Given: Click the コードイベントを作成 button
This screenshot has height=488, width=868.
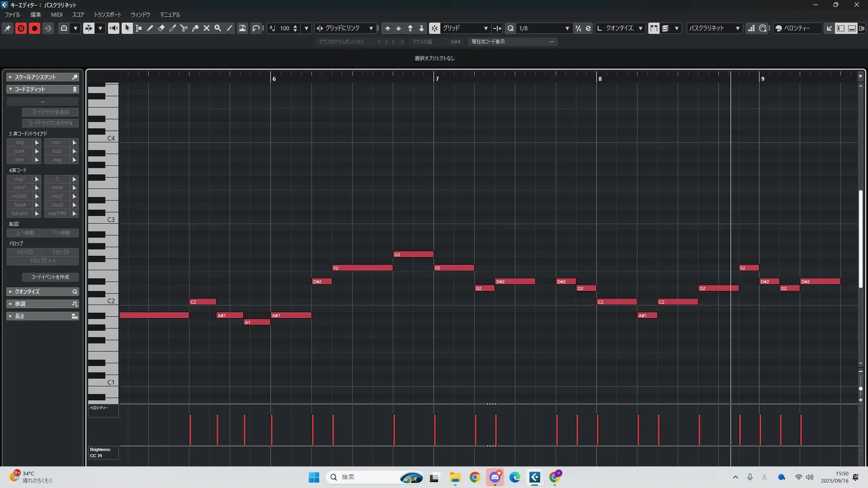Looking at the screenshot, I should (x=50, y=277).
